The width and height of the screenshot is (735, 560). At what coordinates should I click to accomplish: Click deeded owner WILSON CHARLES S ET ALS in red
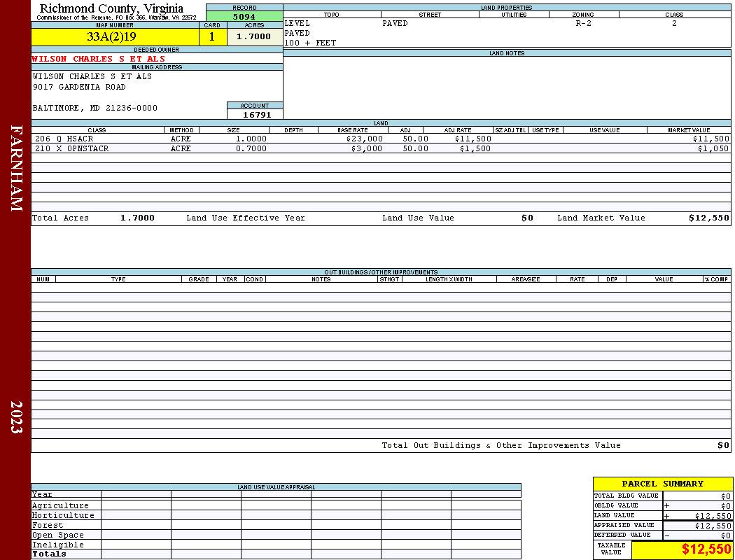[x=99, y=59]
